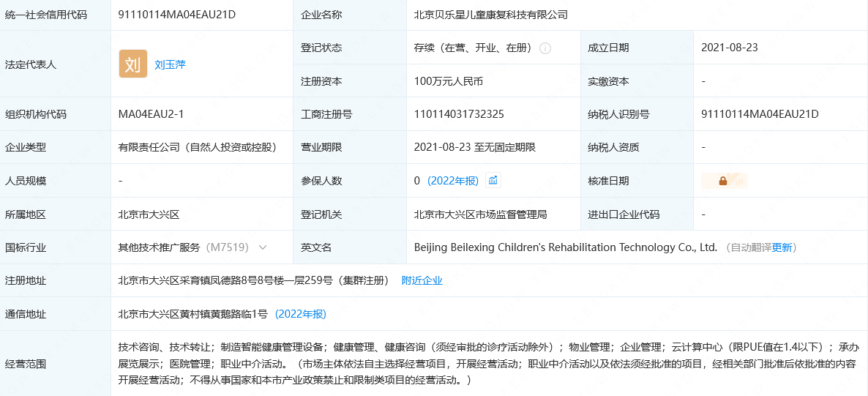
Task: Click the 通信地址 label
Action: (26, 314)
